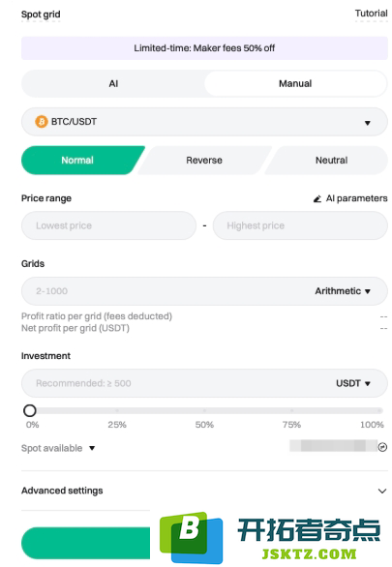The height and width of the screenshot is (567, 392).
Task: Click the Highest price input field
Action: 300,225
